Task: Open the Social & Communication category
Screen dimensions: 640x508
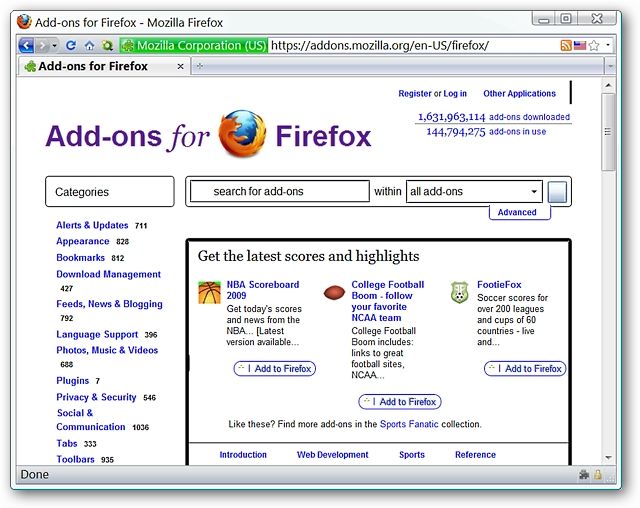Action: [x=91, y=420]
